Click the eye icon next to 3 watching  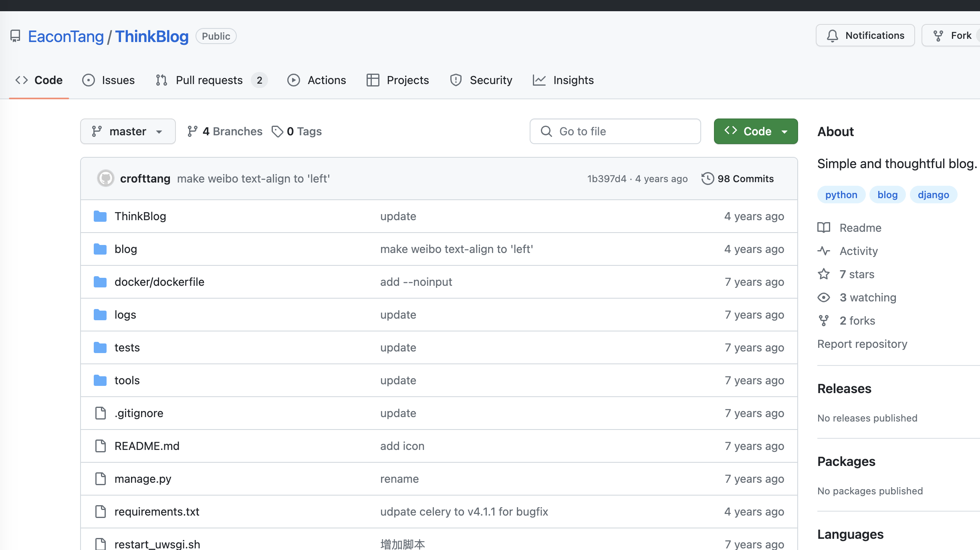824,297
